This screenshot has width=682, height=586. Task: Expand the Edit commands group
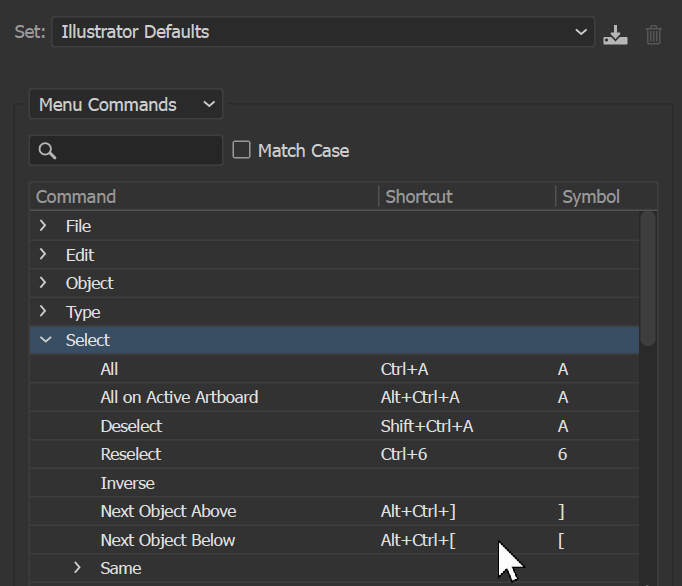click(x=43, y=254)
